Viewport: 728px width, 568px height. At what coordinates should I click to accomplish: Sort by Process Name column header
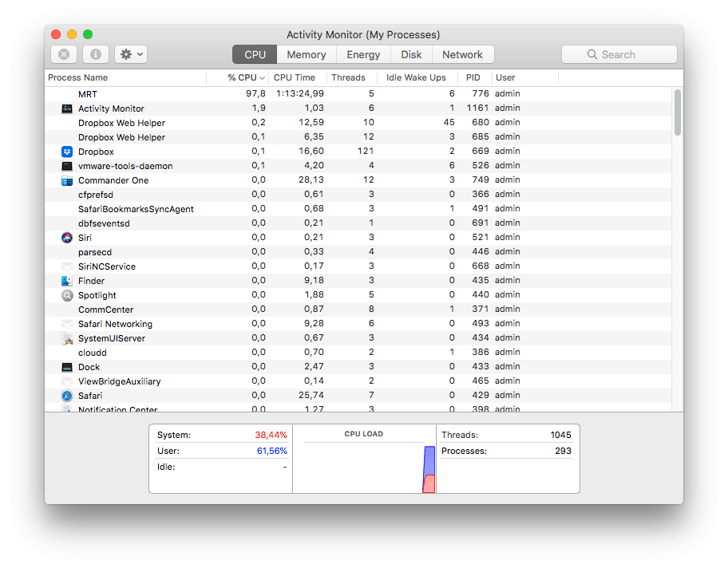[x=125, y=77]
